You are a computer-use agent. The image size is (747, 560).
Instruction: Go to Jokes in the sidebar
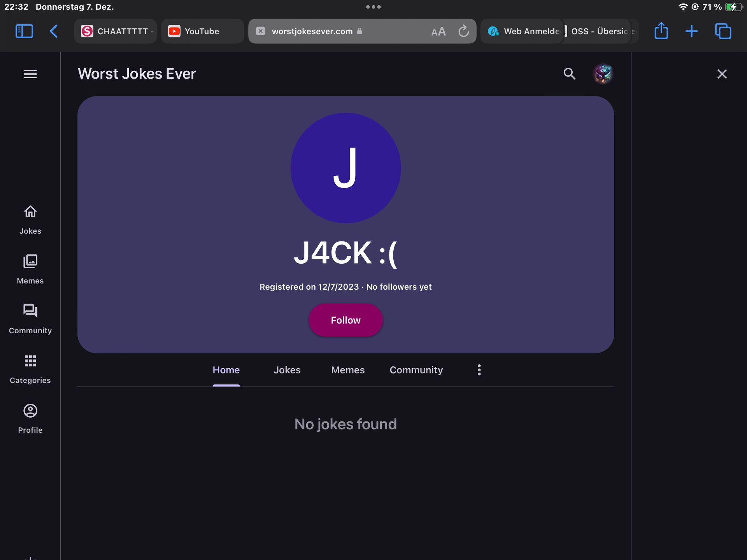30,220
